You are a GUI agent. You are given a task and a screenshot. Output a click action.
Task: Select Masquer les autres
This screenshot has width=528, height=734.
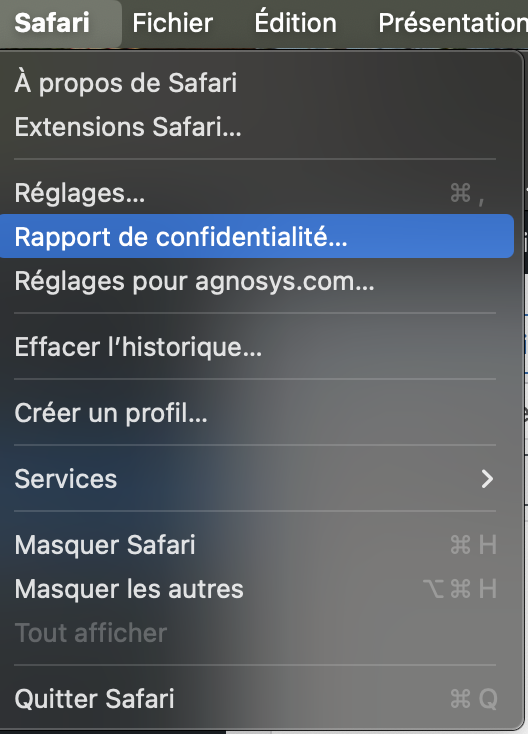[x=257, y=588]
